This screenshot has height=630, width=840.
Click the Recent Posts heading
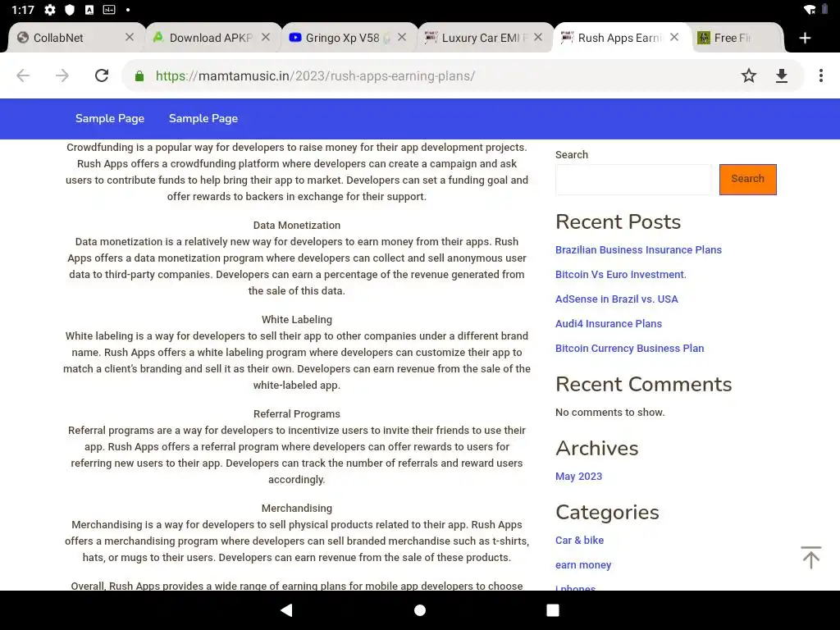[618, 221]
